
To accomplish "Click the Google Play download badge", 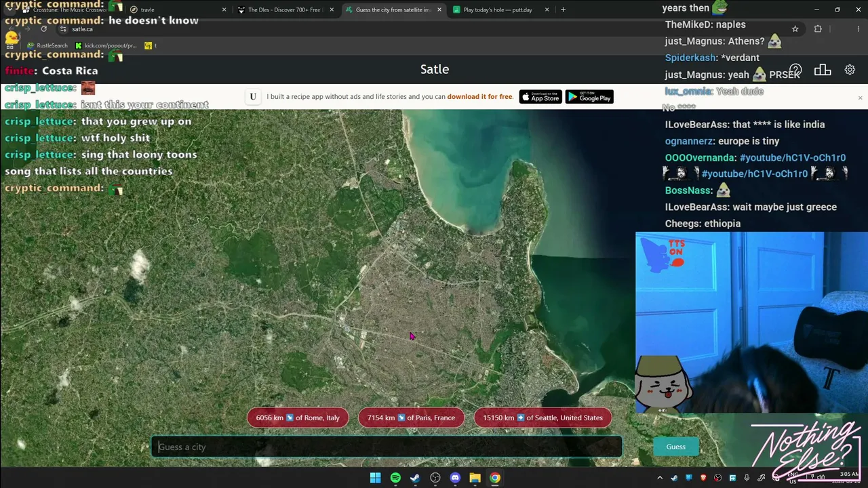I will (x=589, y=97).
